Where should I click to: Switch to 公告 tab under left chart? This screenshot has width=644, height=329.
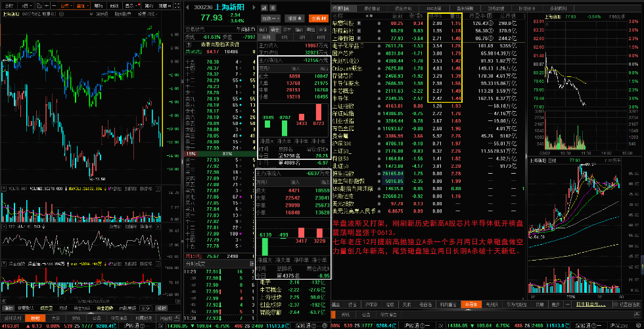97,318
